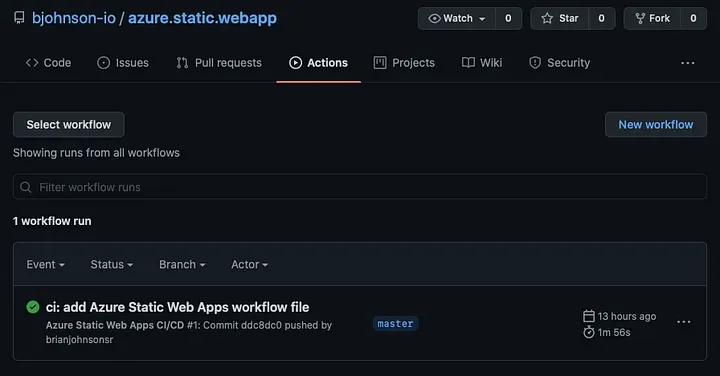Viewport: 720px width, 376px height.
Task: Star the repository
Action: click(x=559, y=18)
